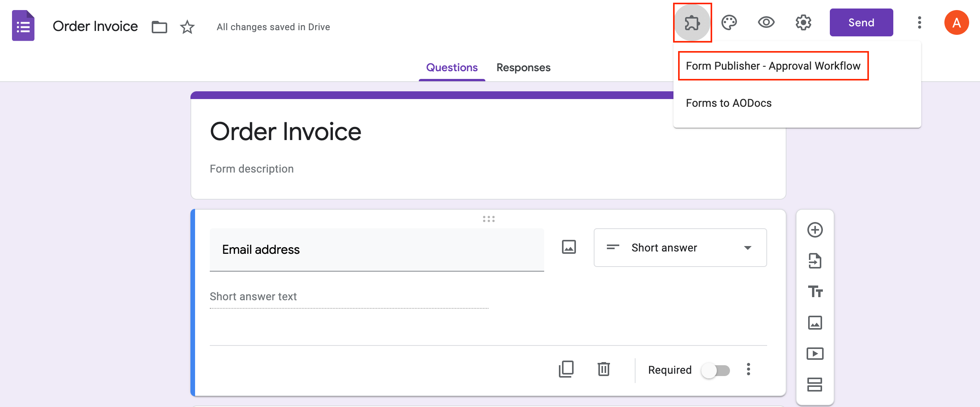Open the question's three-dot options menu

pos(749,370)
